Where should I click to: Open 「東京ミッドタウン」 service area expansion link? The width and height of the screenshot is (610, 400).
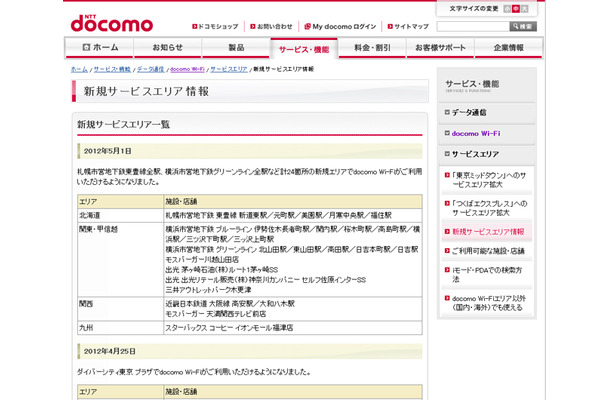tap(489, 180)
